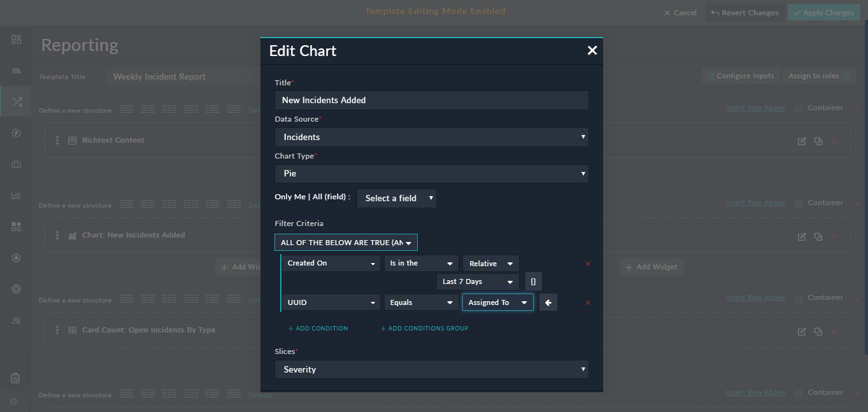This screenshot has width=868, height=412.
Task: Click the briefcase icon in the sidebar
Action: click(x=16, y=164)
